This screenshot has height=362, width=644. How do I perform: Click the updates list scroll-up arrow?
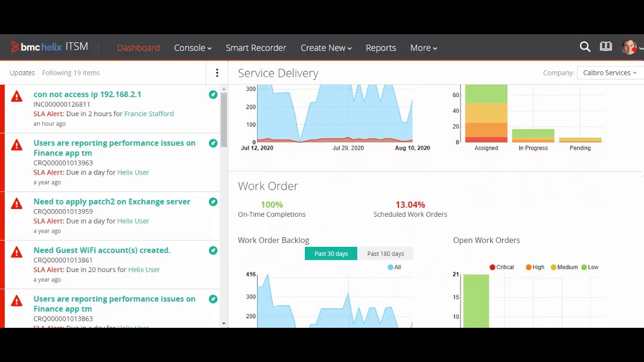pyautogui.click(x=224, y=89)
